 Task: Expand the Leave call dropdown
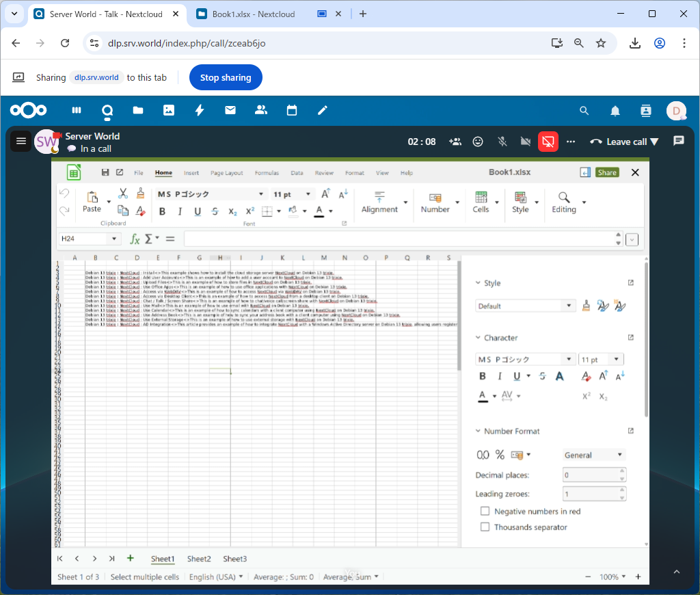click(654, 142)
